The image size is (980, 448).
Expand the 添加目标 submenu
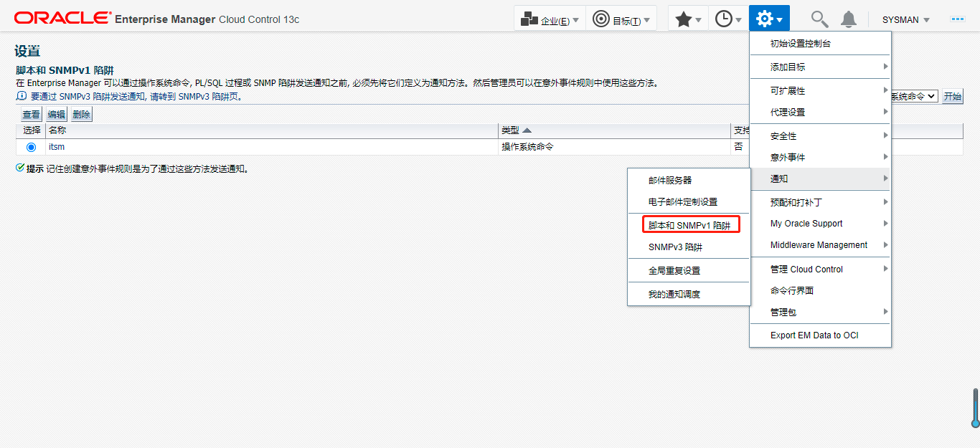point(820,67)
